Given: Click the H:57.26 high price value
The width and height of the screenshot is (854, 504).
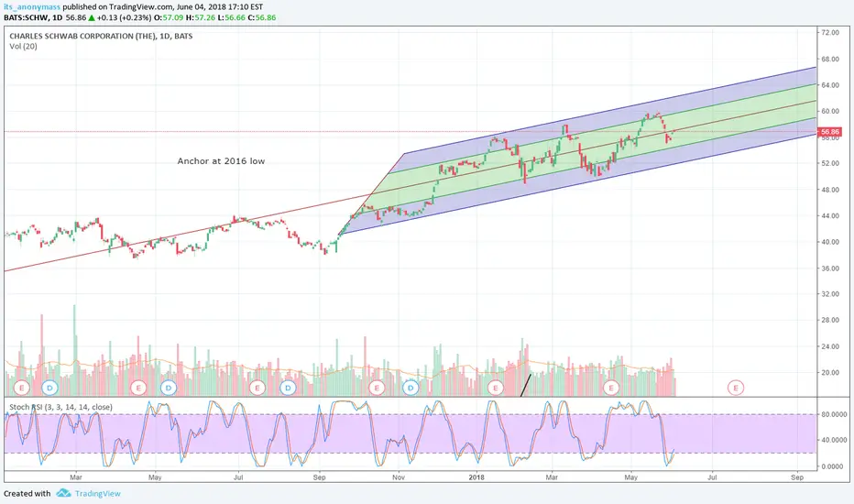Looking at the screenshot, I should click(x=201, y=17).
